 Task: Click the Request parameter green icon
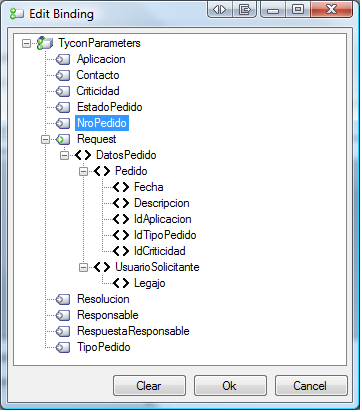tap(63, 139)
